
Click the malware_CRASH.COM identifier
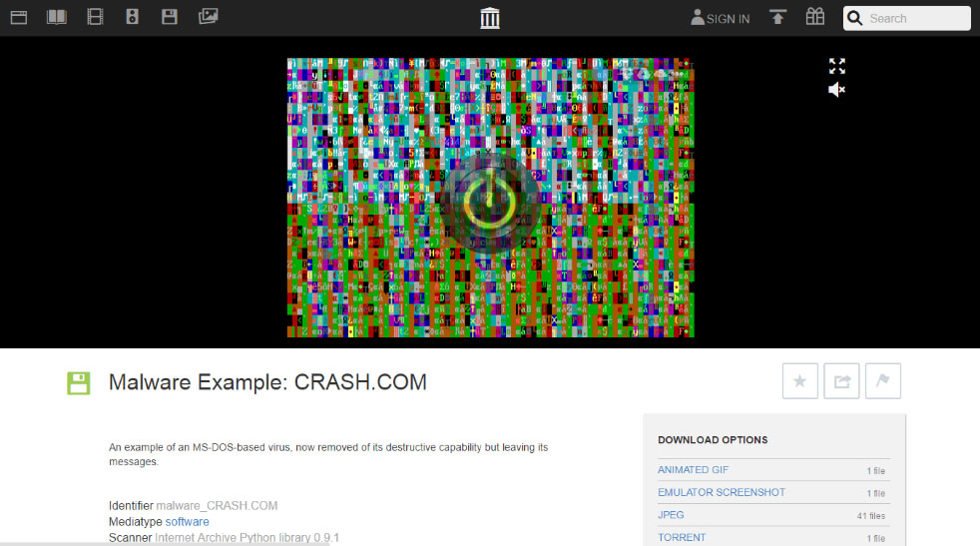[217, 505]
